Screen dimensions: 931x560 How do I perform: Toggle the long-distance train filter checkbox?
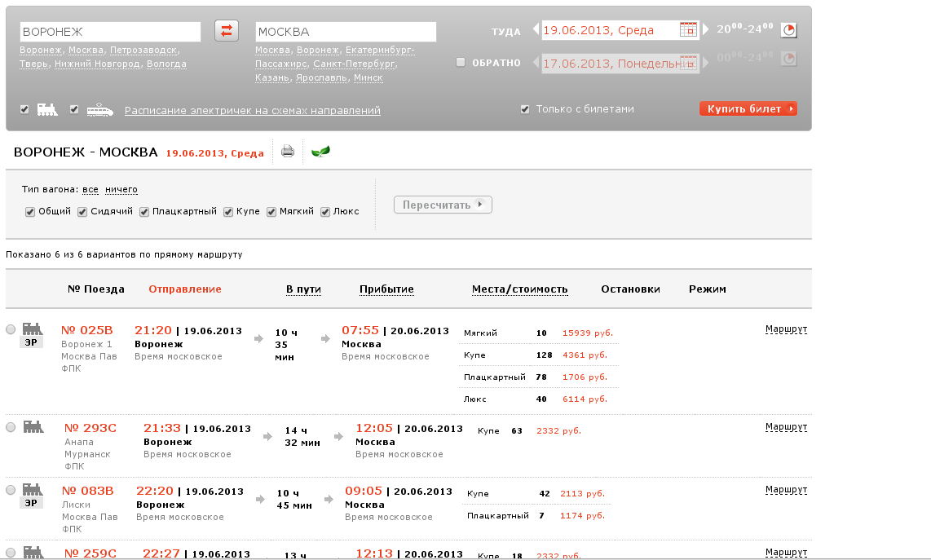pyautogui.click(x=25, y=109)
